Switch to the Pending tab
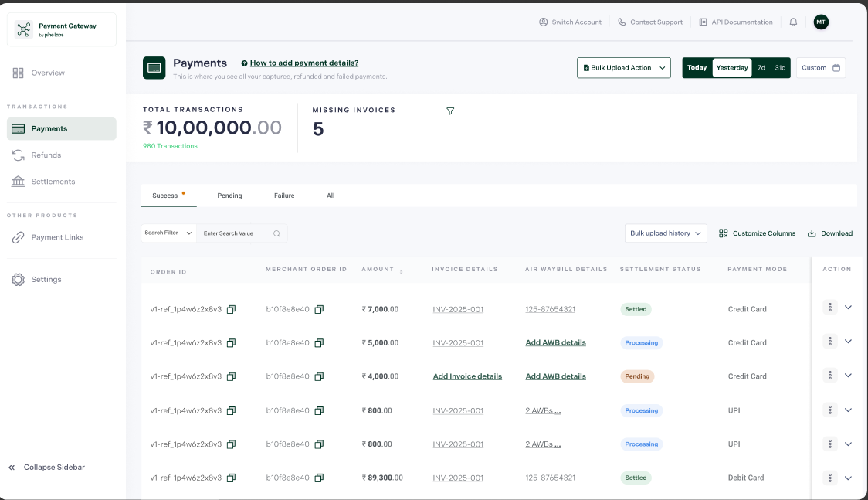The width and height of the screenshot is (868, 500). [229, 196]
